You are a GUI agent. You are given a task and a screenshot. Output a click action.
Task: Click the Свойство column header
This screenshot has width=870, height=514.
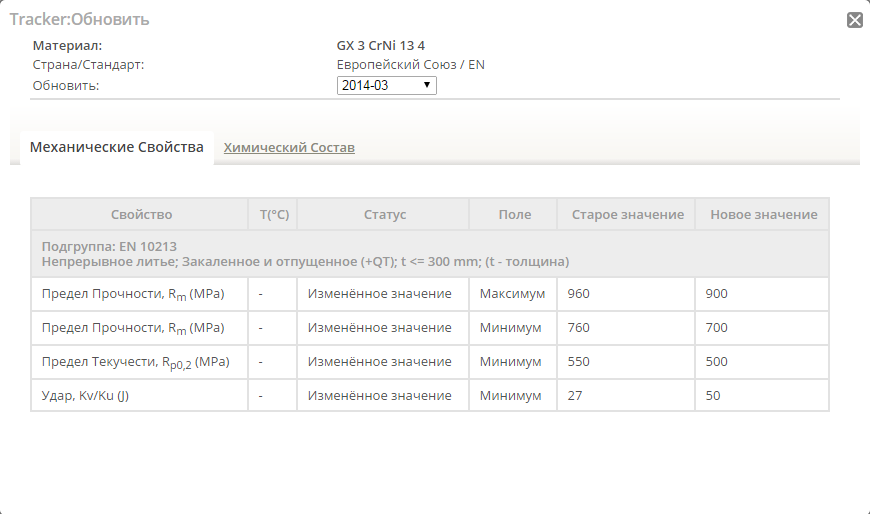[139, 214]
